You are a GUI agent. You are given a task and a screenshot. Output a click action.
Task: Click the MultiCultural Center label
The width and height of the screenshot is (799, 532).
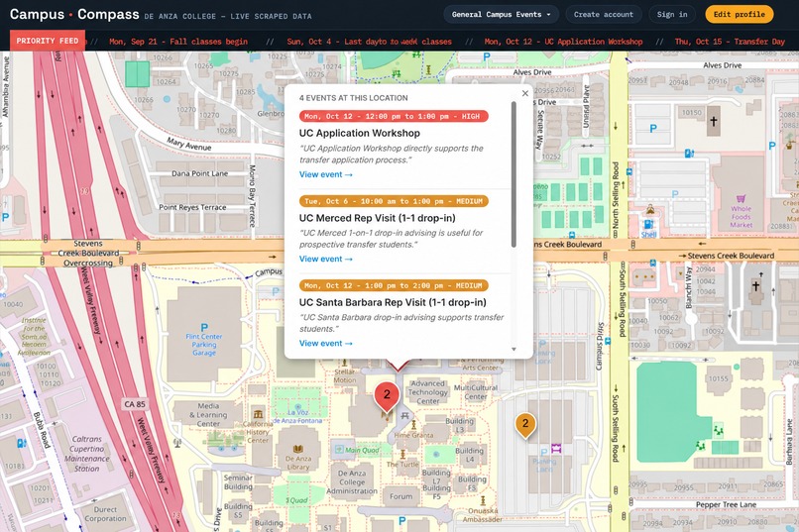pos(476,392)
